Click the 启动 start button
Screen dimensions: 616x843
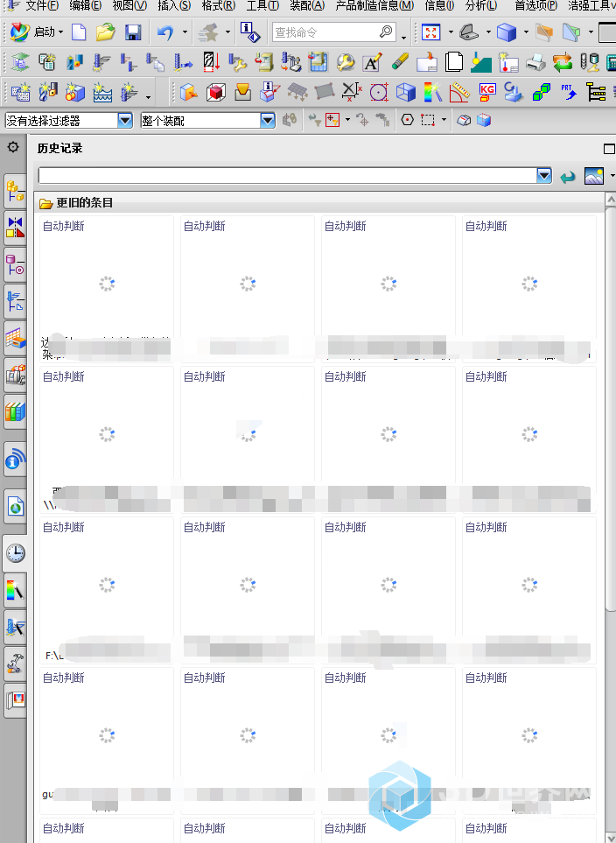(37, 32)
